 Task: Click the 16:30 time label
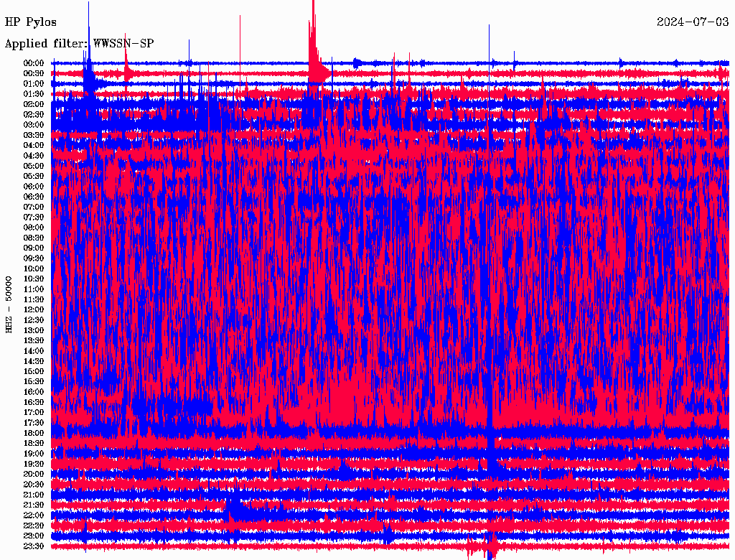[x=33, y=403]
